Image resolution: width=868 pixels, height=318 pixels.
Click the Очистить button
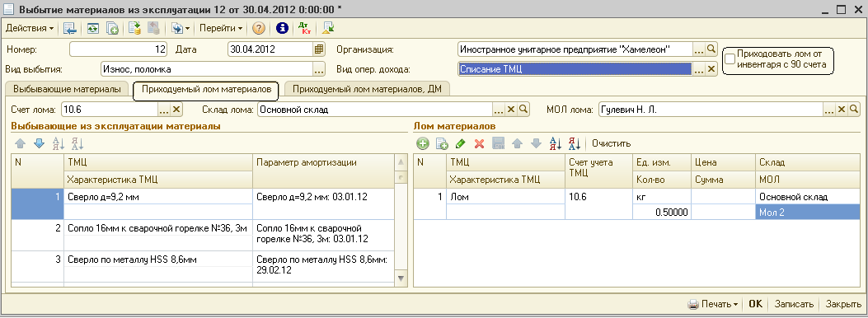coord(611,144)
